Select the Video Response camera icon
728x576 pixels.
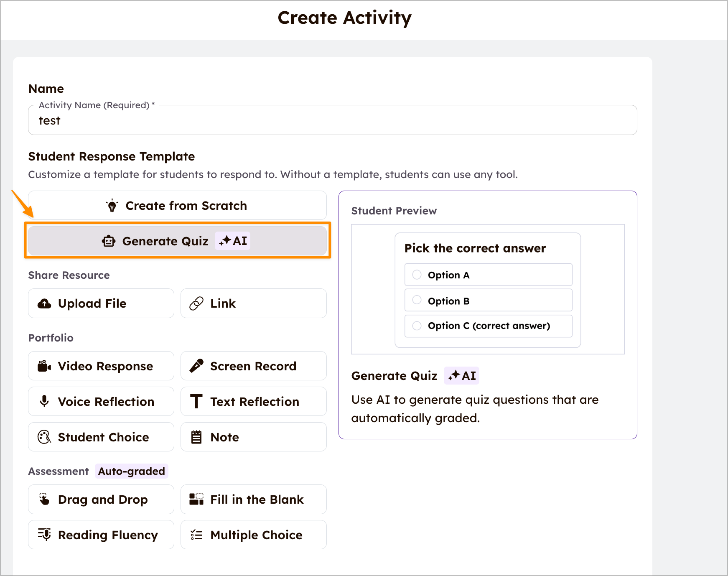(43, 366)
